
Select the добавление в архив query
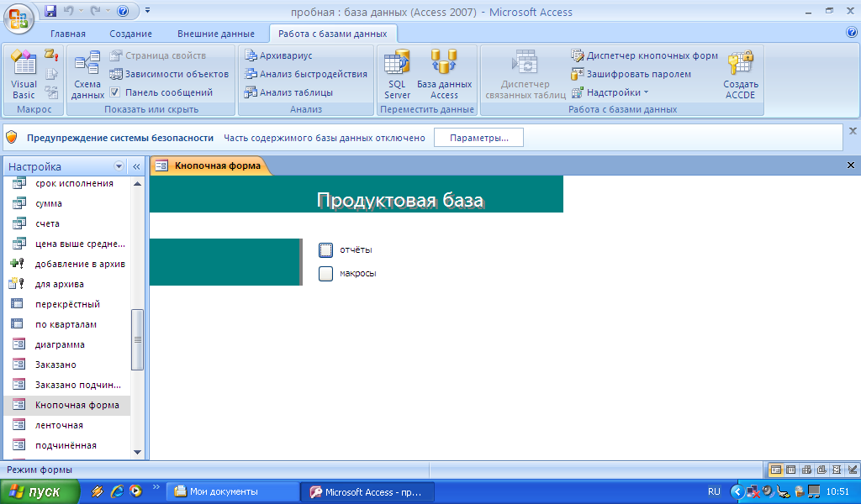pyautogui.click(x=67, y=264)
